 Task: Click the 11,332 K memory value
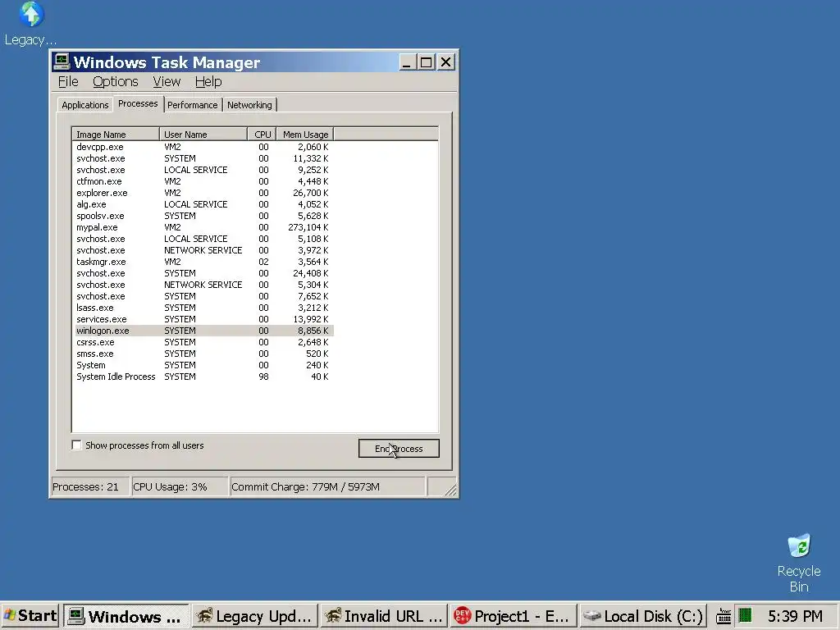point(311,158)
